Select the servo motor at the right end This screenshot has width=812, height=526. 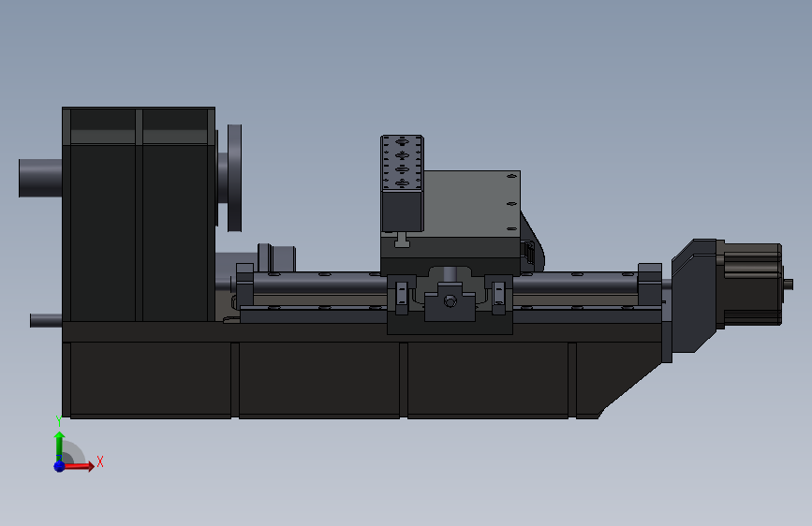pyautogui.click(x=753, y=285)
